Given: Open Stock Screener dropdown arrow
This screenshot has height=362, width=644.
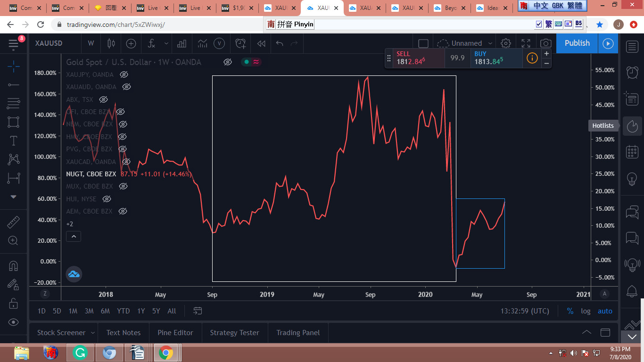Looking at the screenshot, I should [92, 333].
